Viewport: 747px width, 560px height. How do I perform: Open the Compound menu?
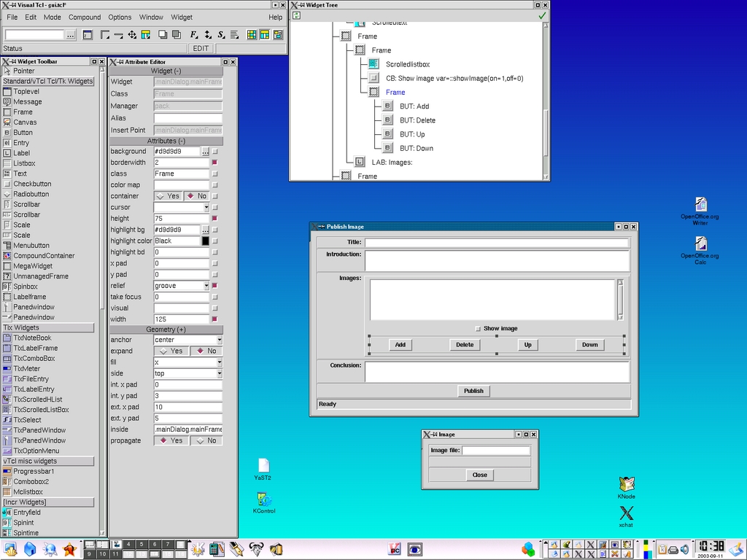point(83,17)
